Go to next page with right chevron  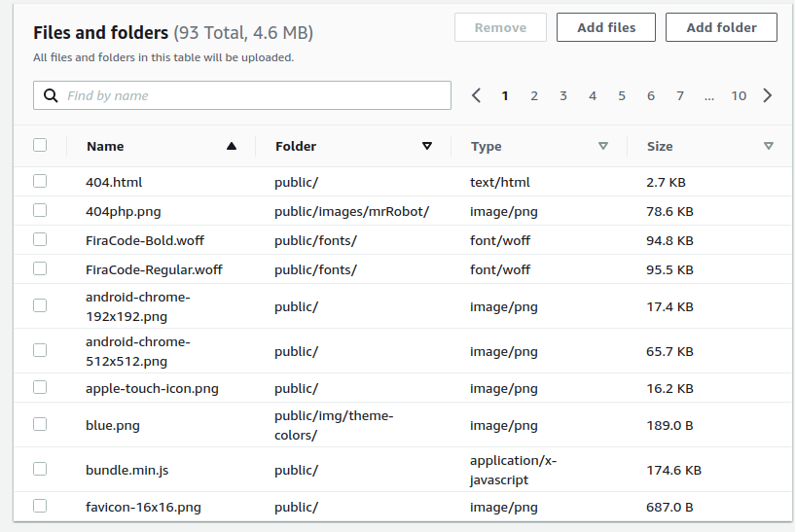[x=767, y=95]
